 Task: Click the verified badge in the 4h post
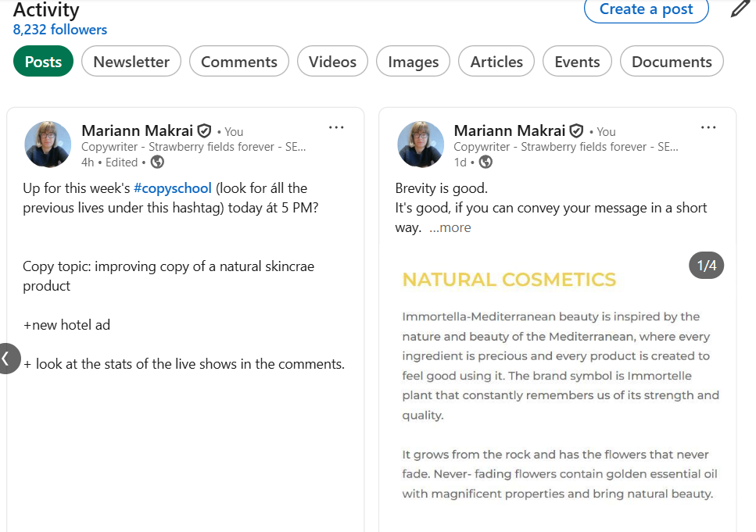tap(204, 130)
